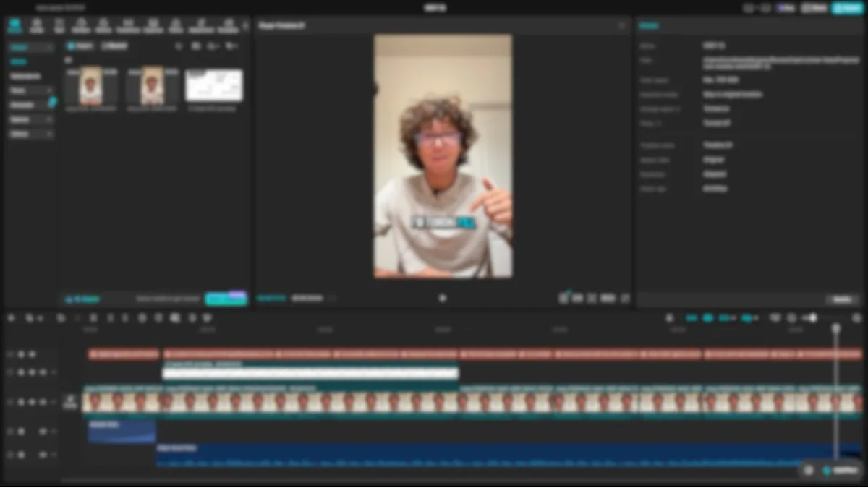Undo the last edit in timeline toolbar
The image size is (868, 488).
[61, 318]
